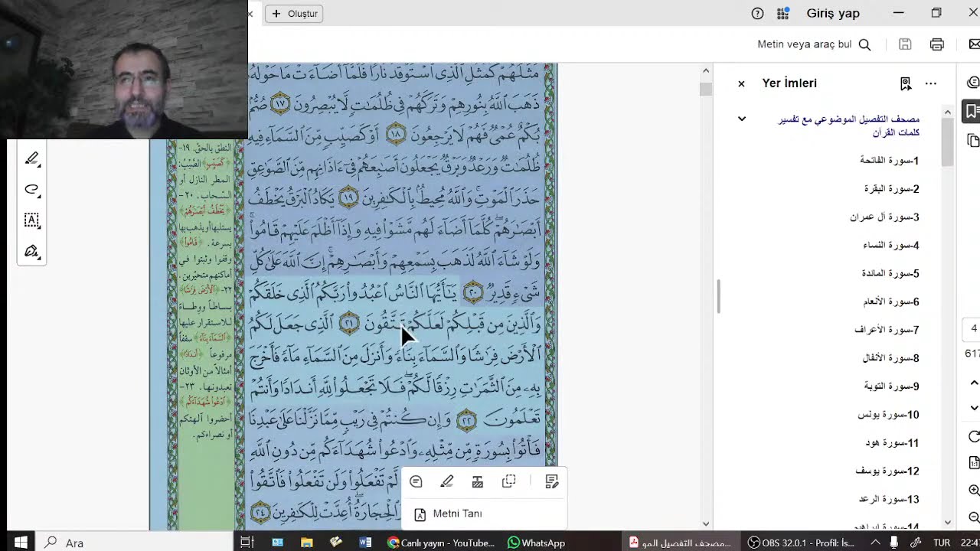
Task: Open bookmark 12-سورة يوسف
Action: (887, 471)
